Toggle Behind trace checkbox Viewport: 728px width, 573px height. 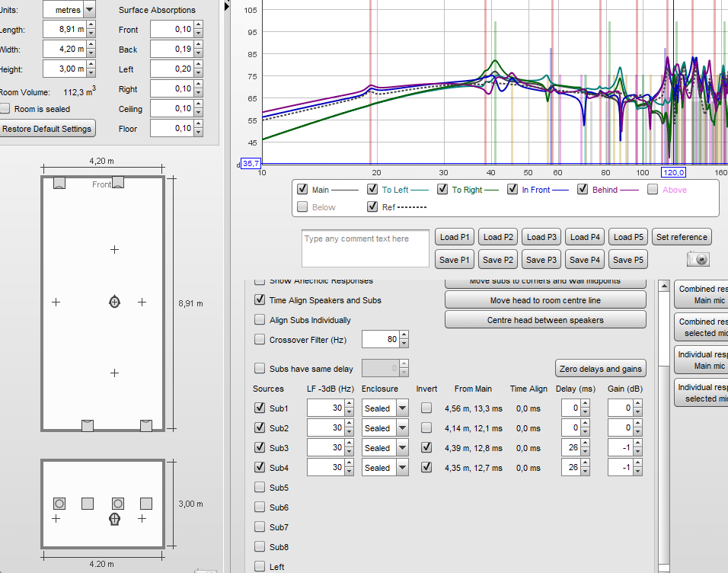(583, 189)
